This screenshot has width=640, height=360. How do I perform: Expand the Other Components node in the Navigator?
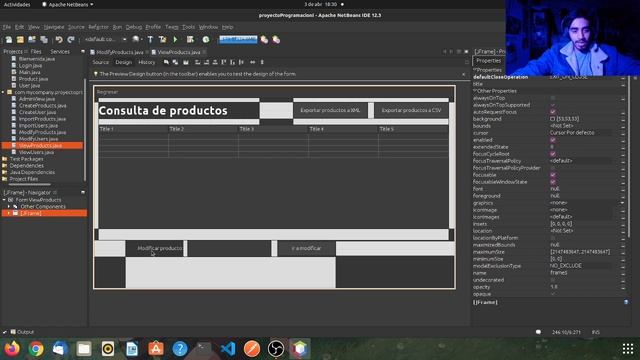(9, 207)
